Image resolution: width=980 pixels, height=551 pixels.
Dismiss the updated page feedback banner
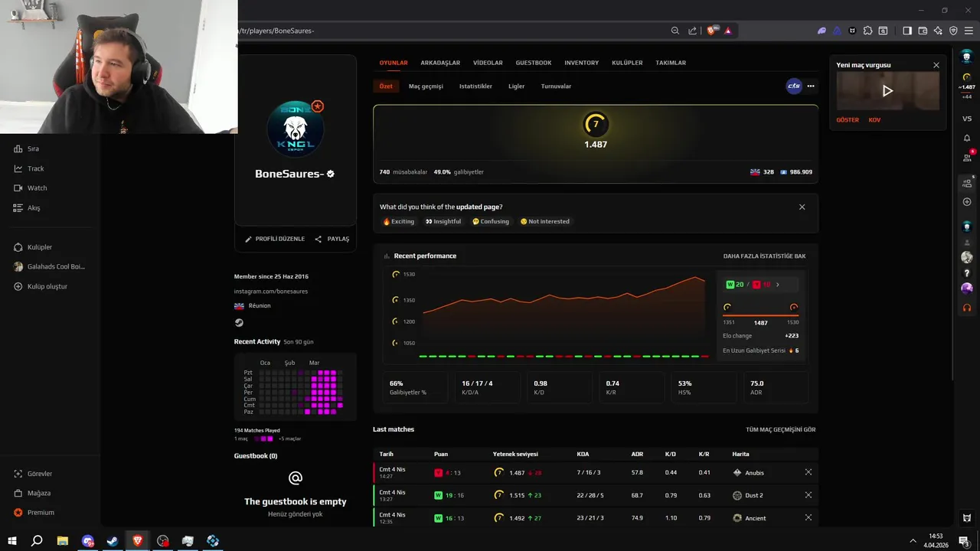(802, 207)
